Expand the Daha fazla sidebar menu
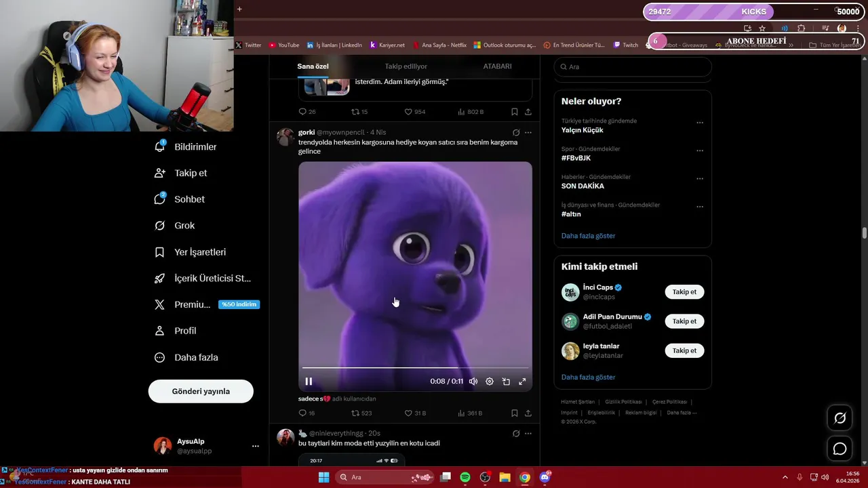Screen dimensions: 868x488 (186, 357)
